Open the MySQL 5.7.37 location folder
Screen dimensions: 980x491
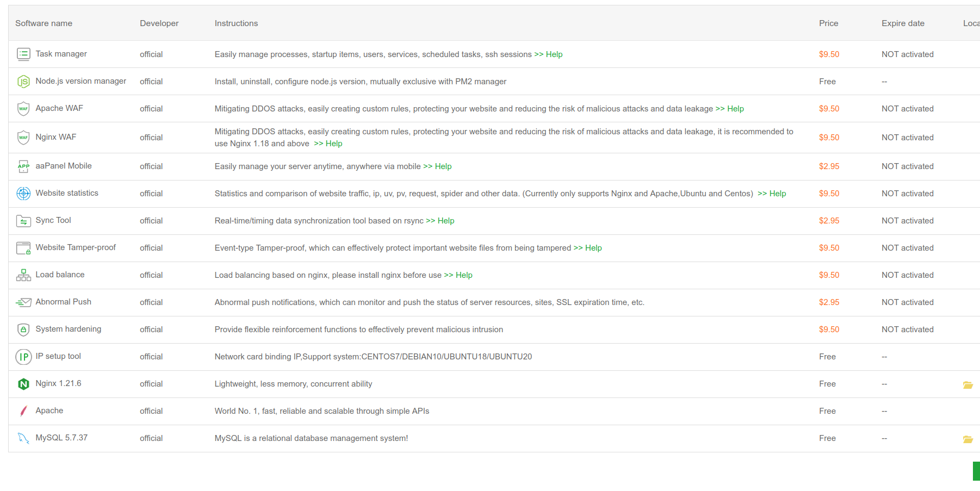(968, 439)
